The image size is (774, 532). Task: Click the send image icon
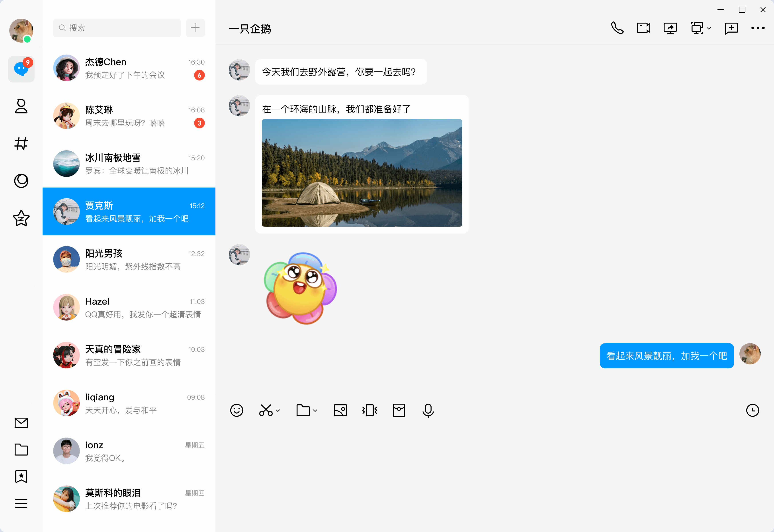340,410
